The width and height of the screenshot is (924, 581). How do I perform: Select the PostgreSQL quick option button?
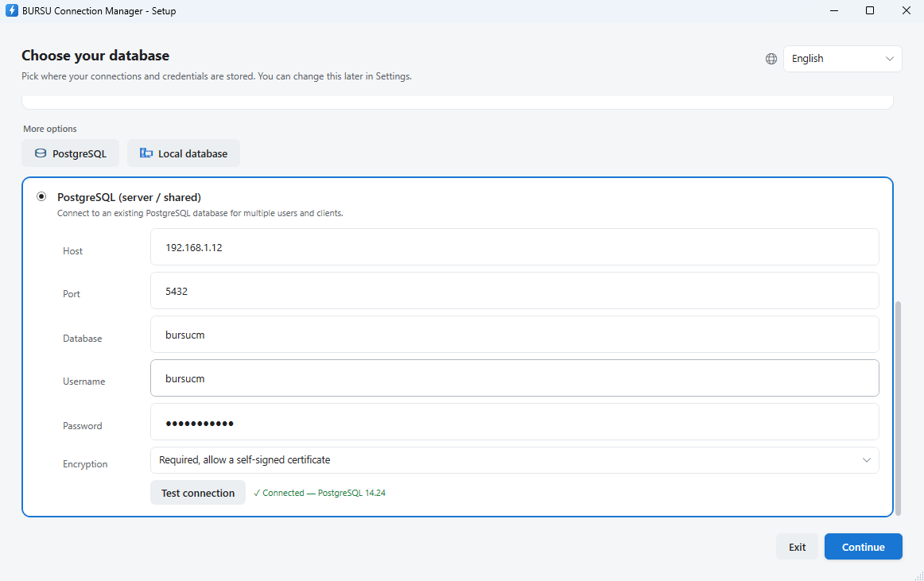[x=70, y=153]
